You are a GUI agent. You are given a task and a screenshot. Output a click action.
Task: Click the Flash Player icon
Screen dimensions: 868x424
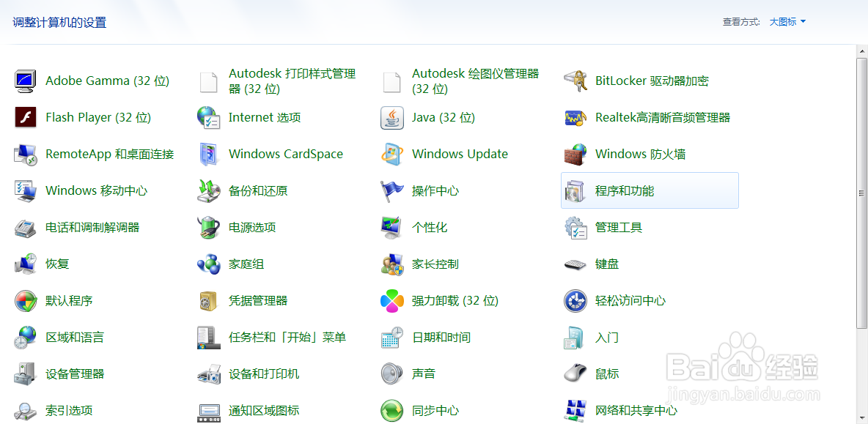25,117
